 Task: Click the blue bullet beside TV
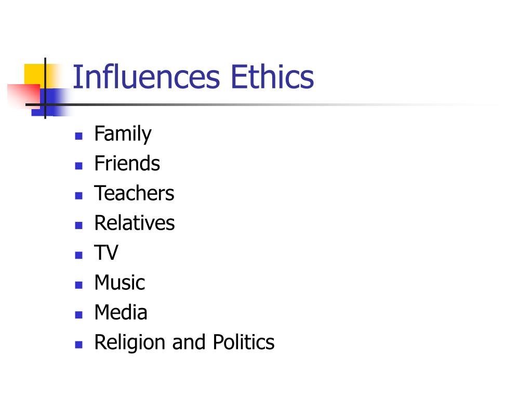click(79, 255)
